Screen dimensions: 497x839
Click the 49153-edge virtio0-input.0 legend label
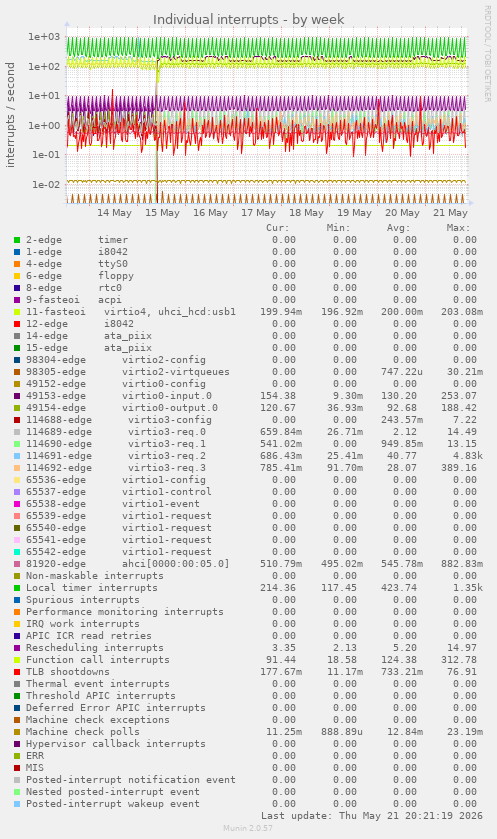119,396
